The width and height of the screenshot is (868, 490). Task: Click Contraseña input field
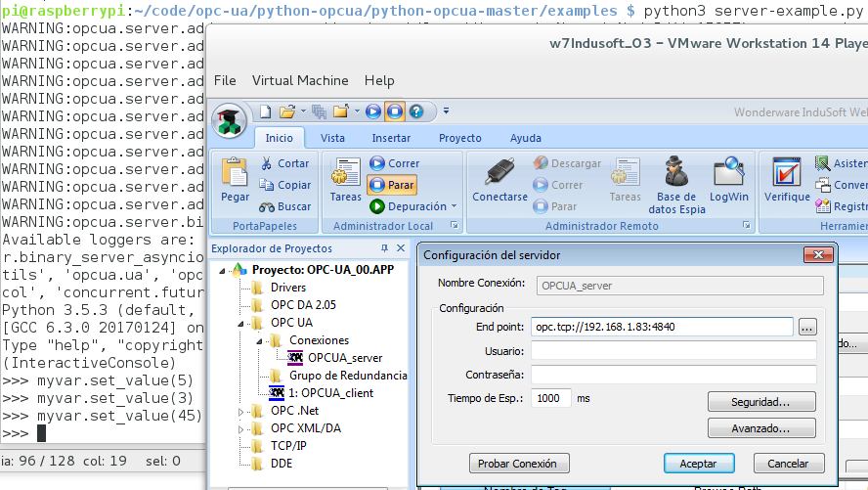coord(673,375)
